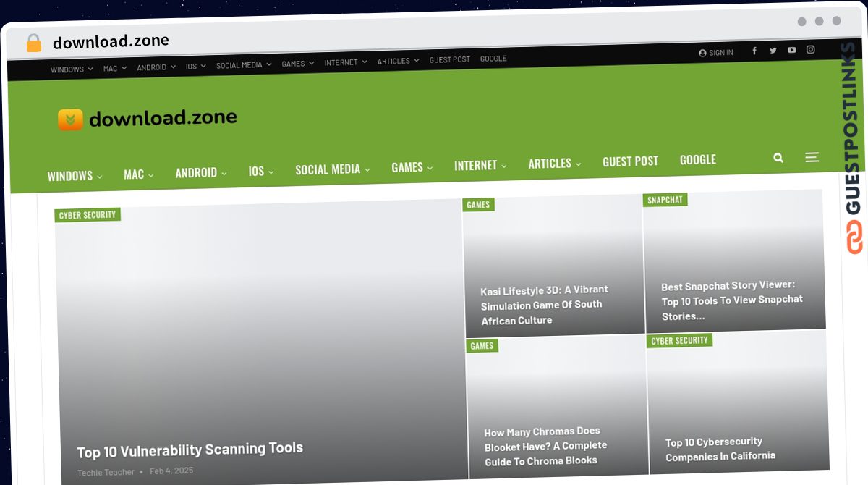The width and height of the screenshot is (868, 485).
Task: Click the download.zone site logo text
Action: 163,117
